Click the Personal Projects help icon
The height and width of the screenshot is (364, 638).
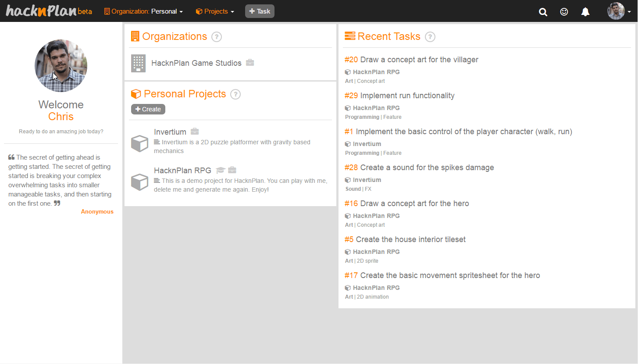(235, 94)
